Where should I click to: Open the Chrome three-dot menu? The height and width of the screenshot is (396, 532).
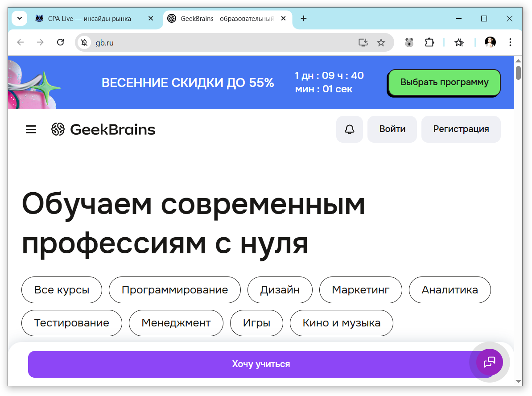coord(510,42)
